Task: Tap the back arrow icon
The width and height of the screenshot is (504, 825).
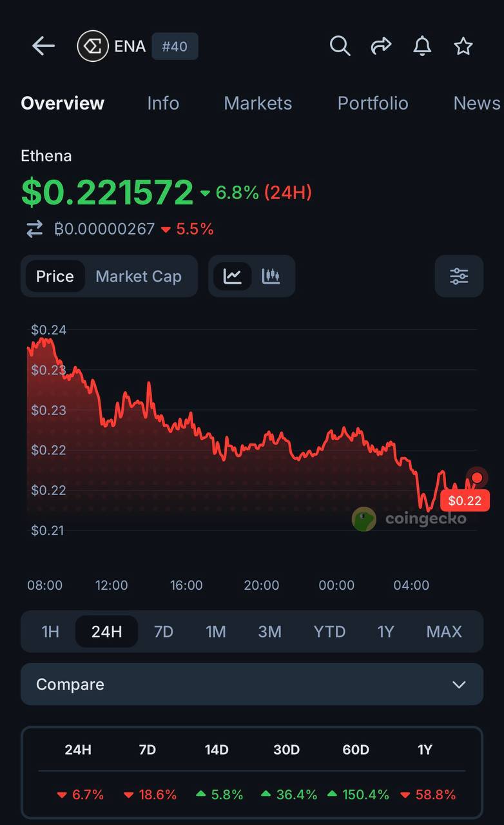Action: pyautogui.click(x=43, y=46)
